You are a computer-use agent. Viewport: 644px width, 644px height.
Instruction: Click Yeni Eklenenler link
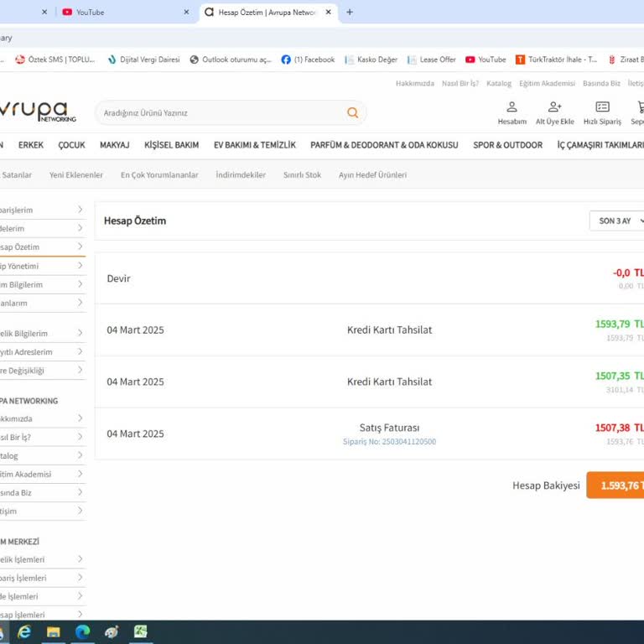click(76, 175)
